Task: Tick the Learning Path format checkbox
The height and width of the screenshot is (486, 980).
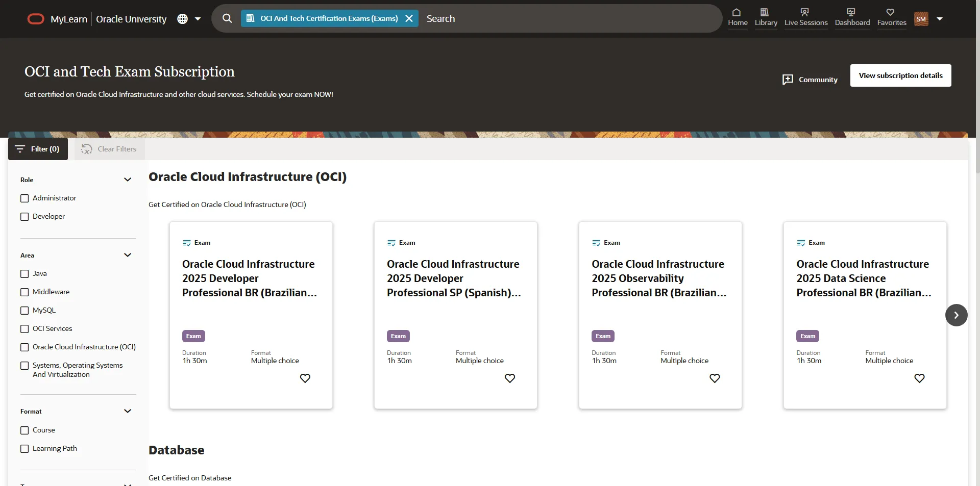Action: point(24,449)
